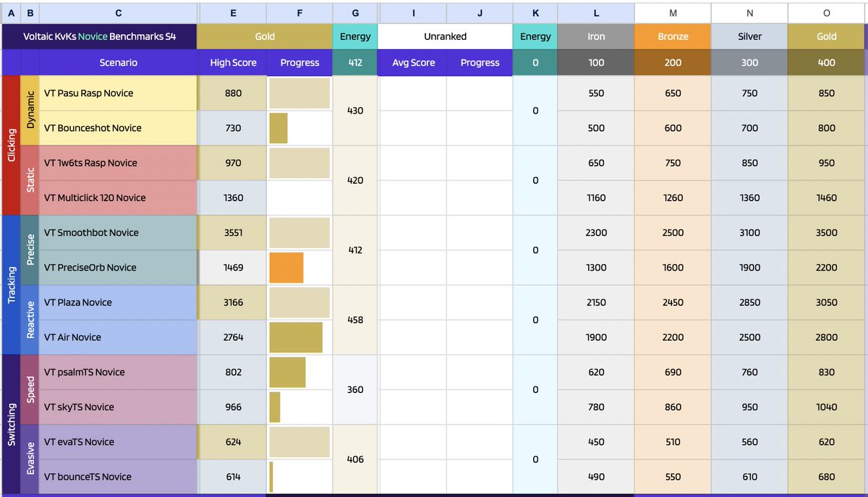Viewport: 868px width, 497px height.
Task: Select VT Pasu Rasp Novice scenario cell
Action: [x=118, y=93]
